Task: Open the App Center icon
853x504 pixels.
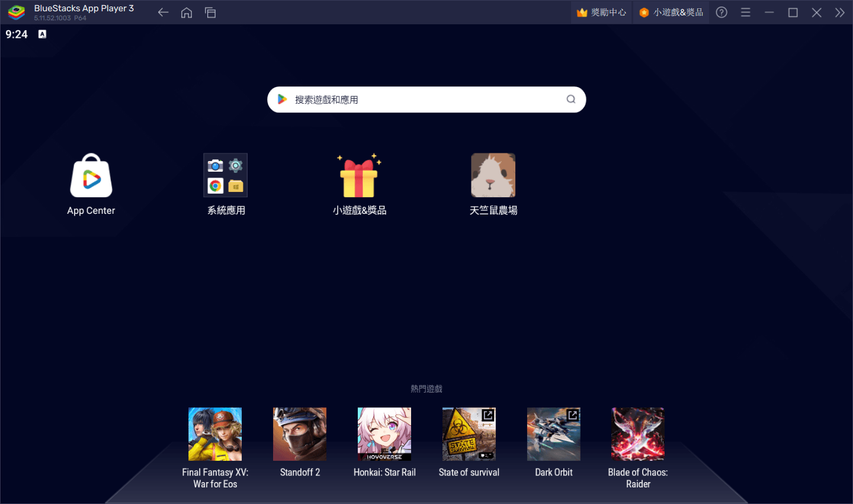Action: click(x=91, y=175)
